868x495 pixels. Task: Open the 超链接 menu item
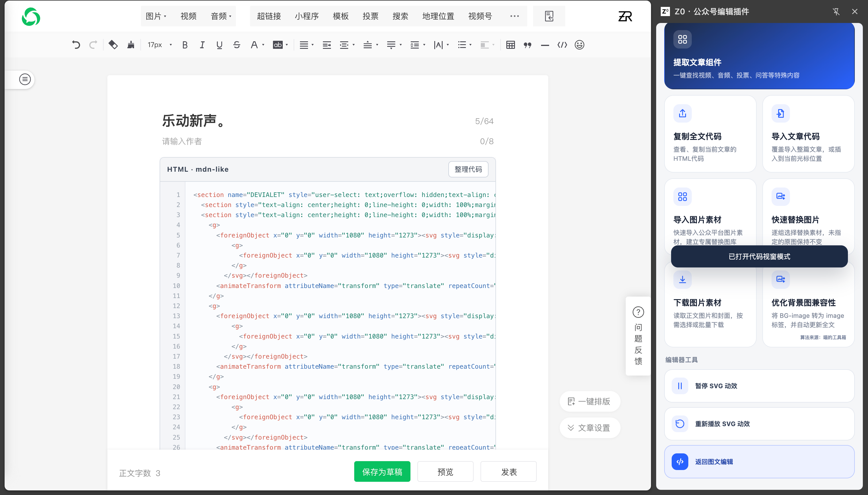point(269,16)
